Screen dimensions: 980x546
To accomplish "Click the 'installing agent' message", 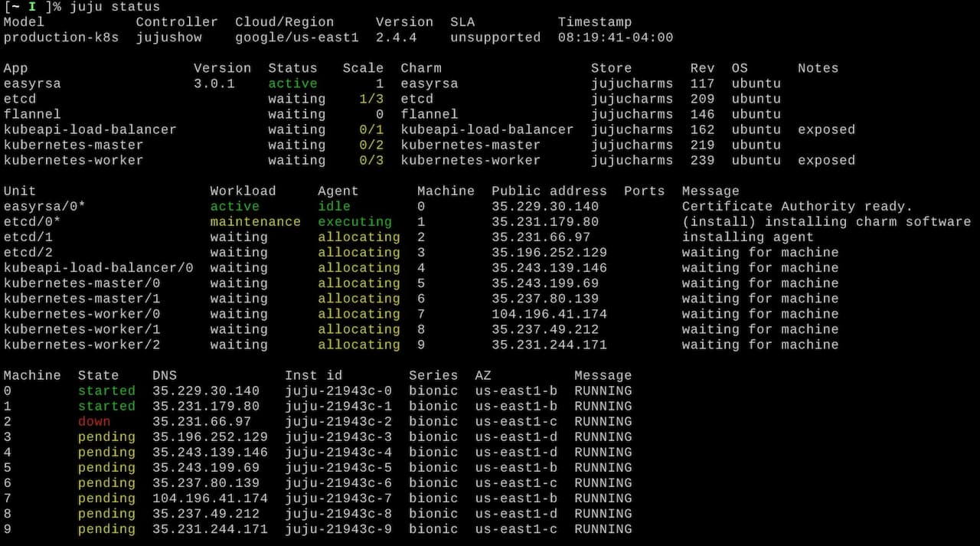I will [748, 237].
